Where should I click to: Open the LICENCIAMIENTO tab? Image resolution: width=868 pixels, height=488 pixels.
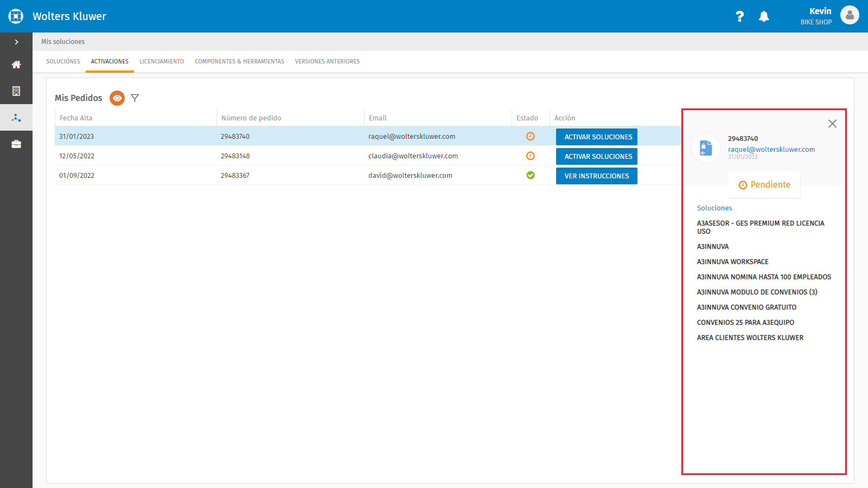(x=162, y=61)
